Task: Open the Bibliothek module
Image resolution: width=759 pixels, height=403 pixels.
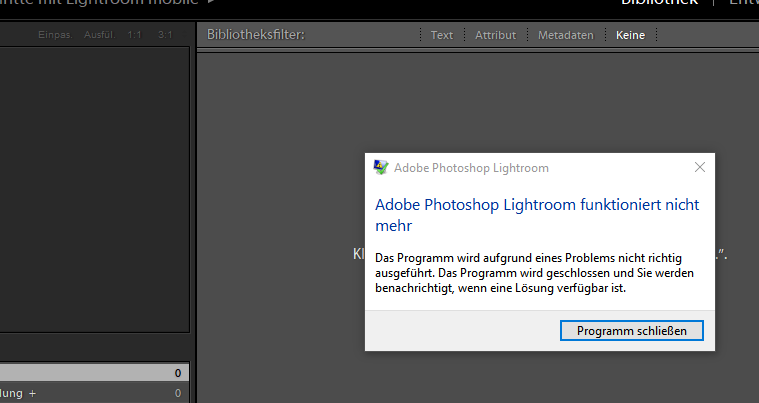Action: pos(659,2)
